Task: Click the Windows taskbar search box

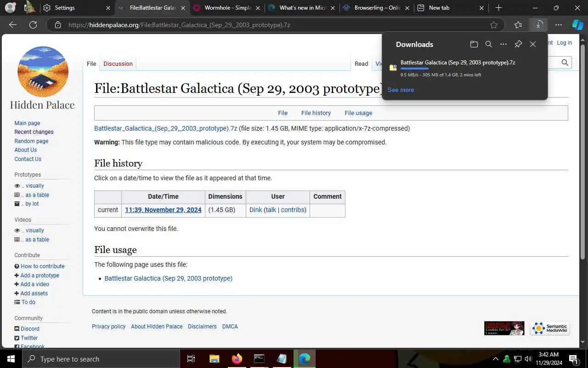Action: point(101,359)
